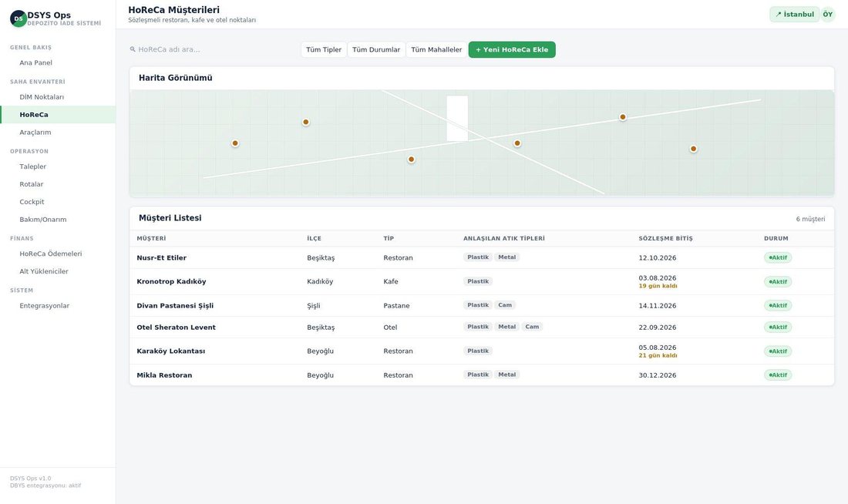Open the Kronotrop Kadıköy customer row
The width and height of the screenshot is (848, 504).
tap(482, 282)
